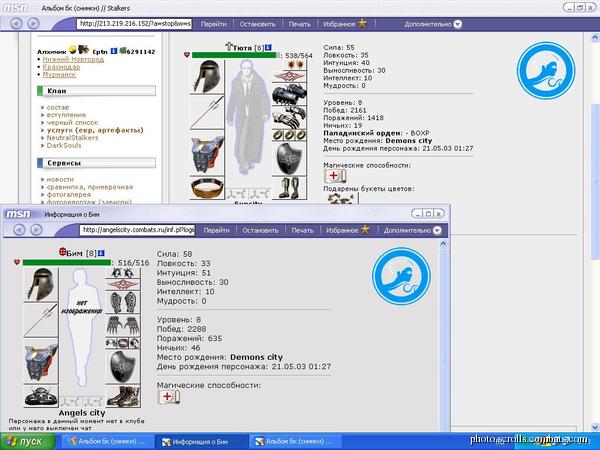Click scroll-up arrow in Информация о Бим window
The image size is (600, 450).
click(x=443, y=244)
